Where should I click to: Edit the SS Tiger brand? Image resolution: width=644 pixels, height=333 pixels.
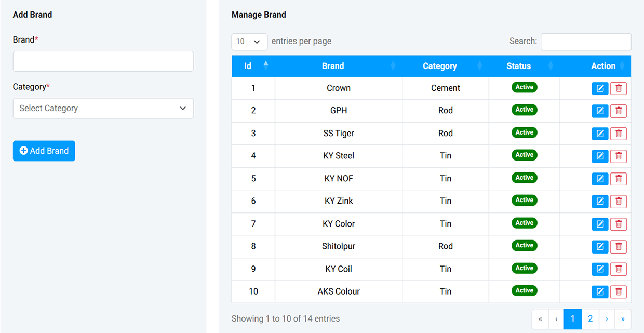click(600, 134)
